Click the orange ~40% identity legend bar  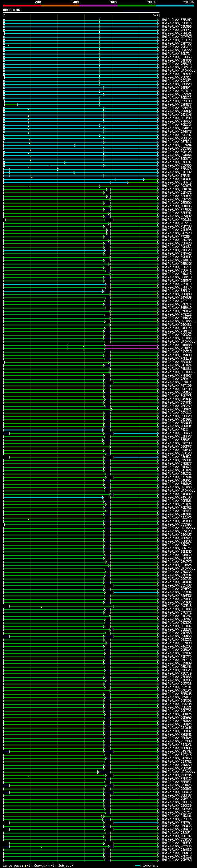60,6
